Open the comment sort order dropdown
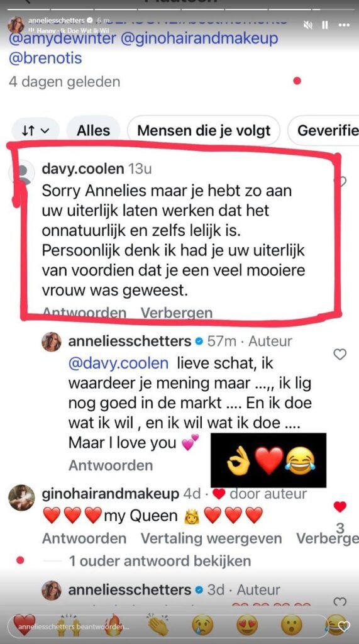Screen dimensions: 359x644 35,131
